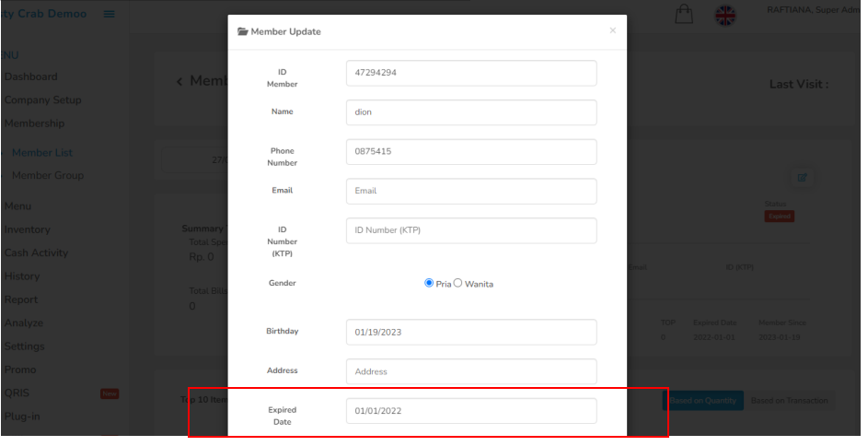Select the Pria gender radio button

pos(428,283)
